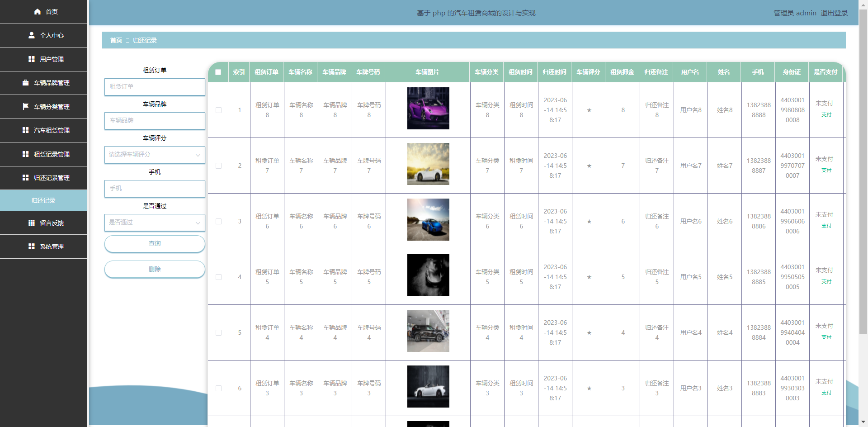Focus the 车辆品牌 search input

tap(155, 120)
